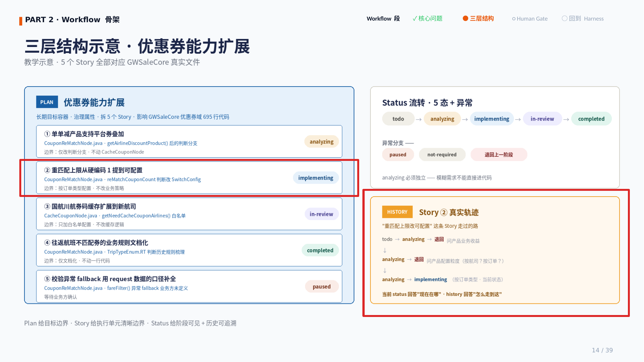Open story ④ 往返航班不匹配券的业务规则文档化
The image size is (644, 362).
[x=189, y=250]
